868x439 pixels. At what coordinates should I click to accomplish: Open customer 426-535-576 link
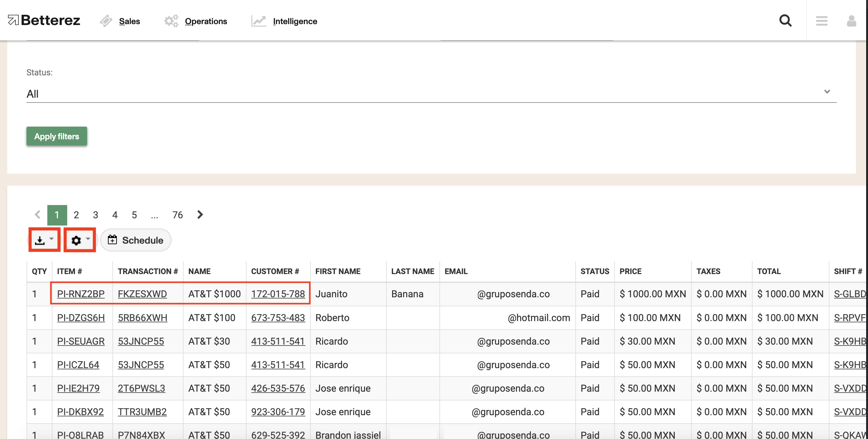point(278,388)
